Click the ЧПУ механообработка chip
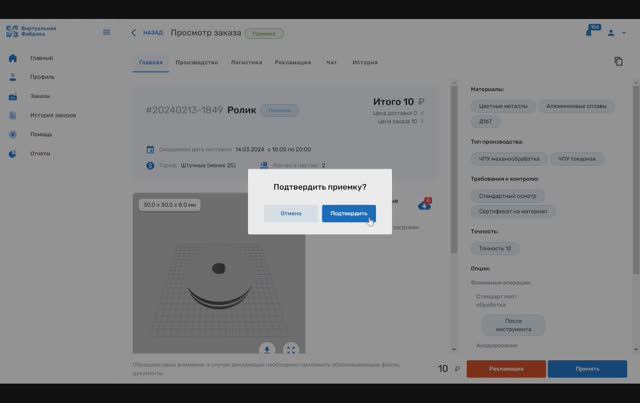 tap(509, 159)
